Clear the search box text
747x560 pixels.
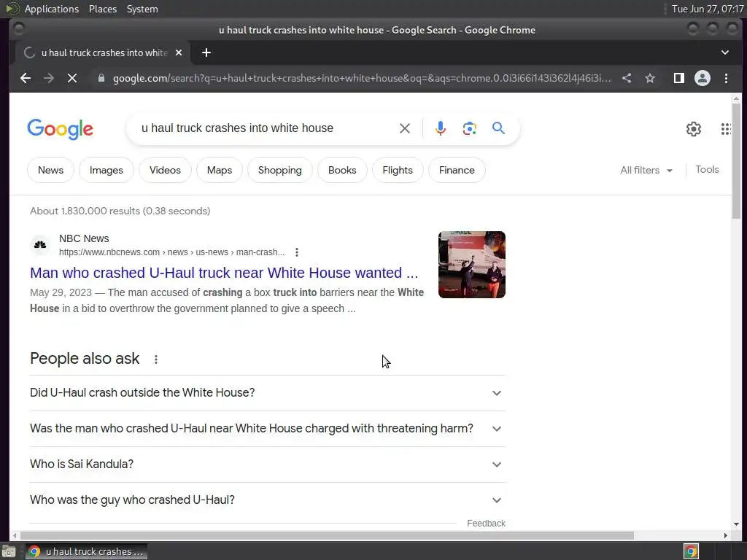(404, 128)
